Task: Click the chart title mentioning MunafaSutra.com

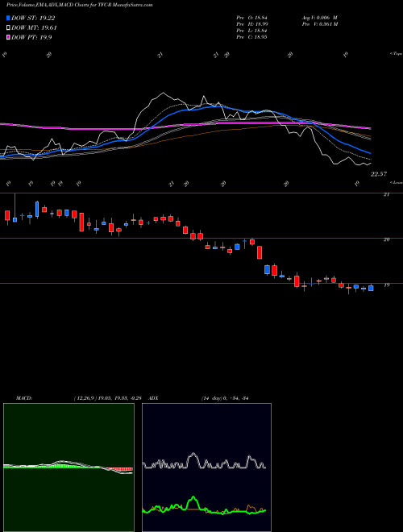Action: (x=80, y=5)
